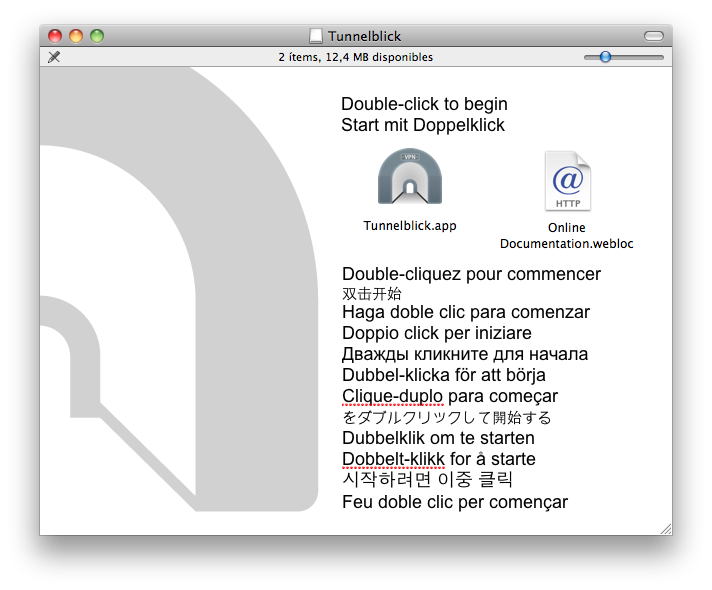The image size is (712, 590).
Task: Click the 'Dubbel-klicka för att börja' text
Action: tap(444, 375)
